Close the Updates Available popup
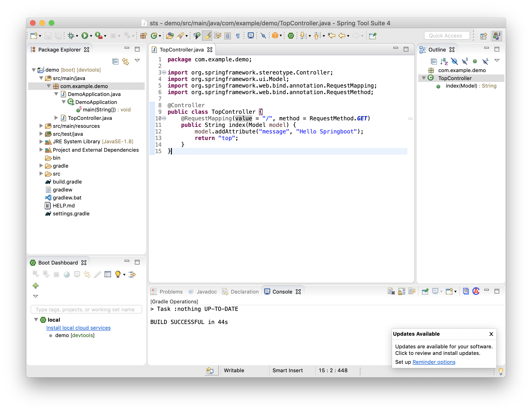The image size is (532, 412). (x=491, y=334)
